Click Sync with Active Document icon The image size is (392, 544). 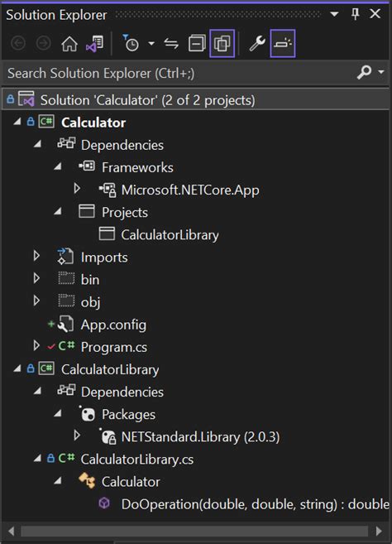click(171, 44)
